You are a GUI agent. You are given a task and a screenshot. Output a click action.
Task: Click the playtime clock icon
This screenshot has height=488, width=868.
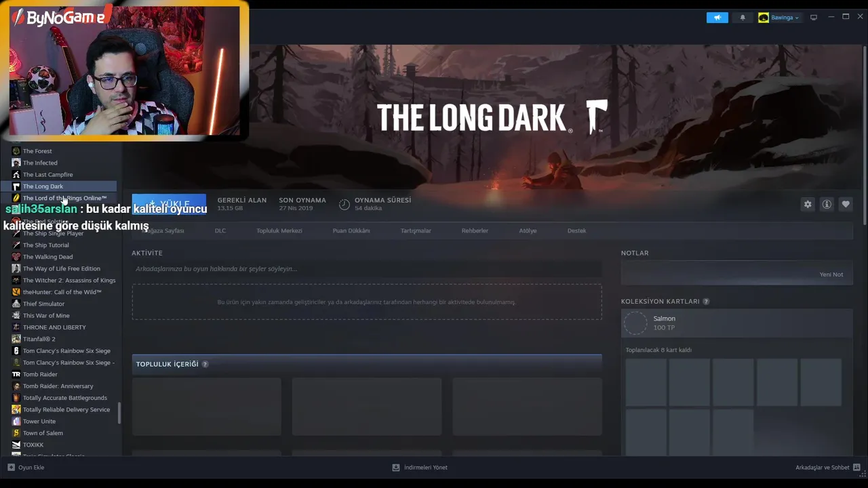click(344, 204)
